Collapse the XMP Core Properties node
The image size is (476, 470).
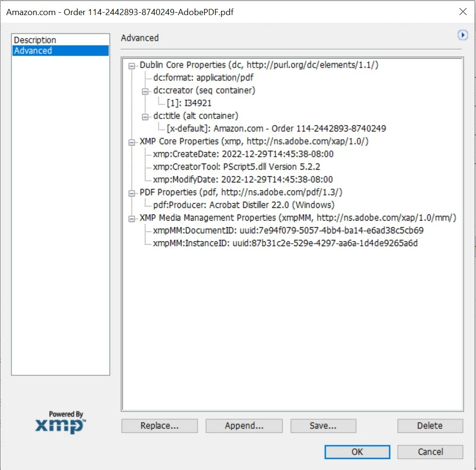coord(132,142)
